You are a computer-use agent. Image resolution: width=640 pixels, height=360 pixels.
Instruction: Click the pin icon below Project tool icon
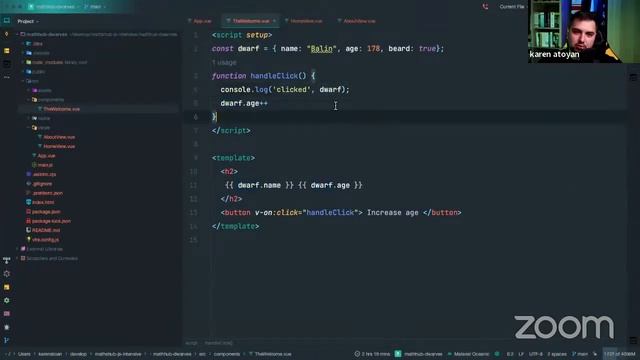pos(7,35)
